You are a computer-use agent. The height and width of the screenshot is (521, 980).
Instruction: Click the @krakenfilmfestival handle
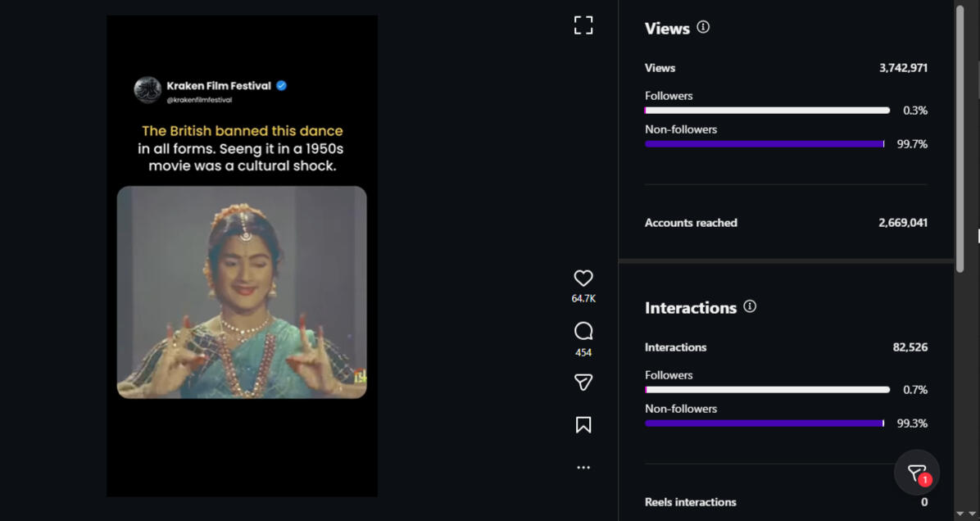[199, 100]
